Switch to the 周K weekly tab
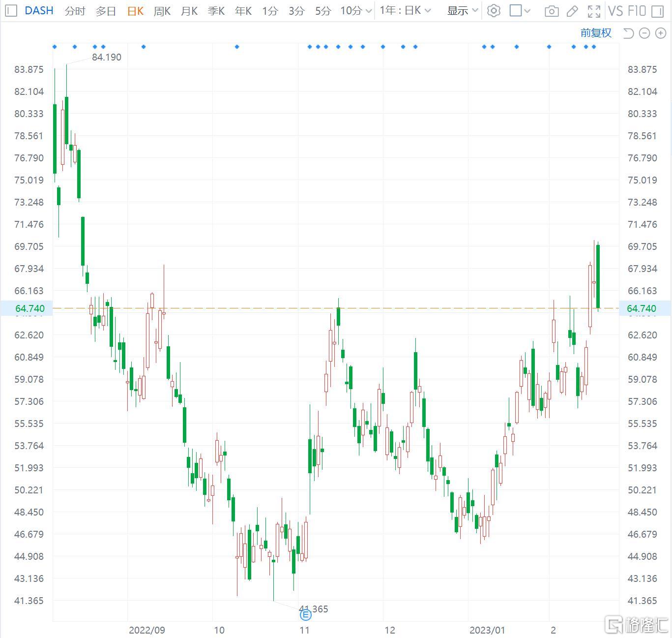 (x=162, y=11)
